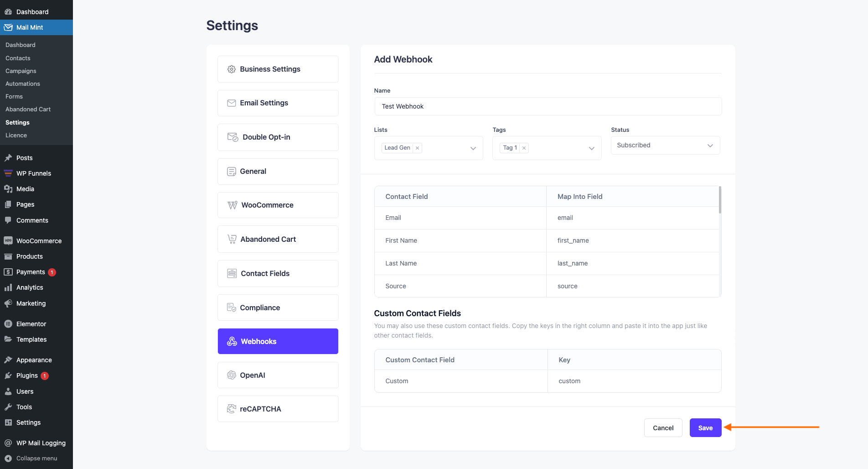Click the first_name mapping cell
Viewport: 868px width, 469px height.
633,240
